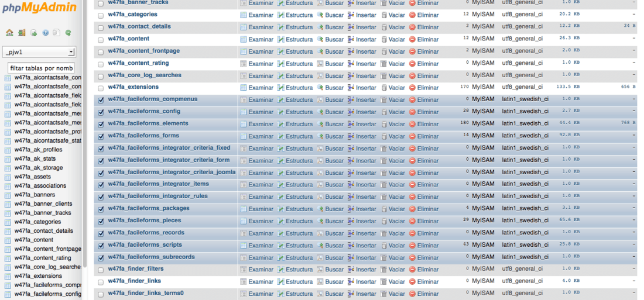Check the w47fa_finder_filters row checkbox
Screen dimensions: 644x300
click(x=101, y=270)
